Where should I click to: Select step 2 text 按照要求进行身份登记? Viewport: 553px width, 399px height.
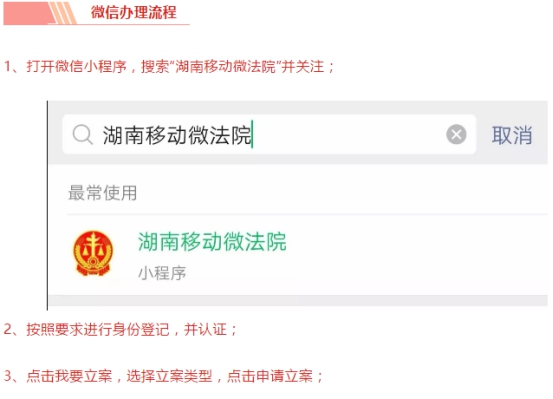pos(98,330)
